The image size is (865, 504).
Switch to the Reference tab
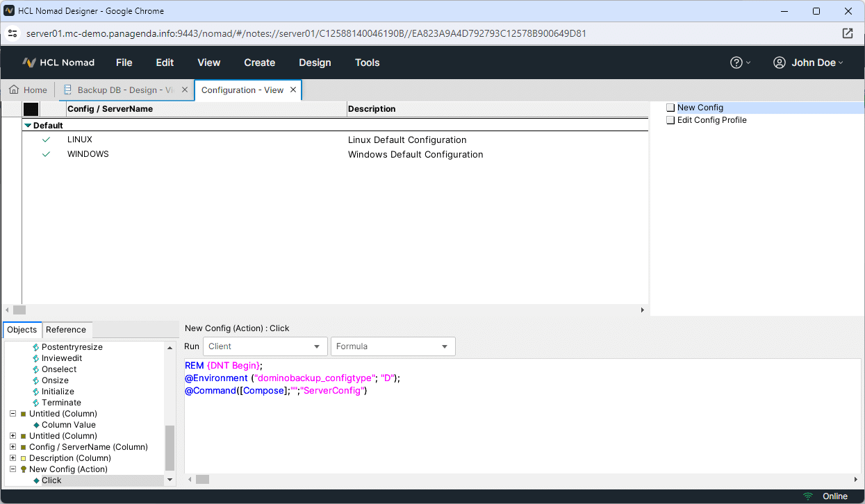pos(66,330)
